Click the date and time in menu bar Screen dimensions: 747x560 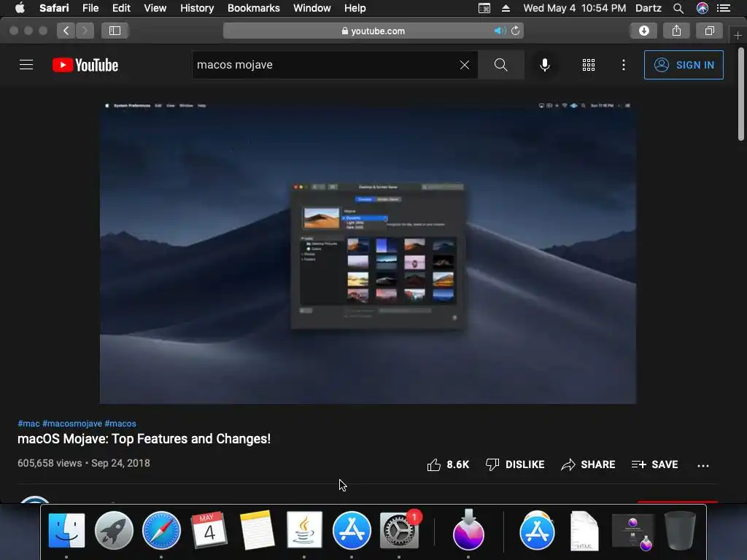[x=575, y=8]
